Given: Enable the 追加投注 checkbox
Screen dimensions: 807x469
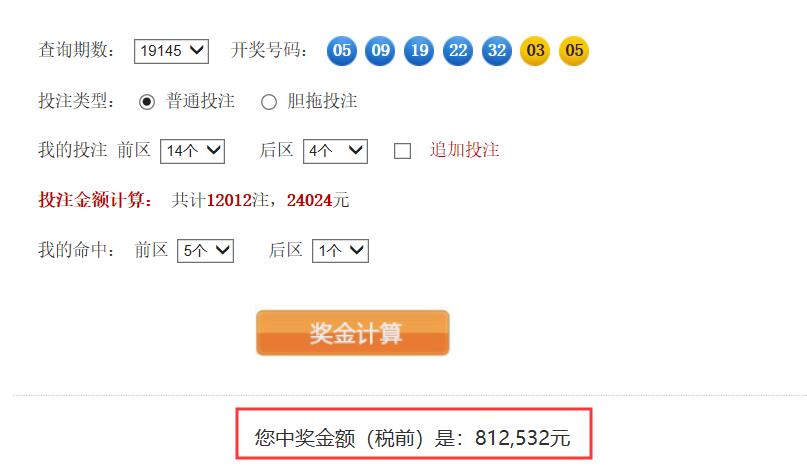Looking at the screenshot, I should click(x=402, y=151).
